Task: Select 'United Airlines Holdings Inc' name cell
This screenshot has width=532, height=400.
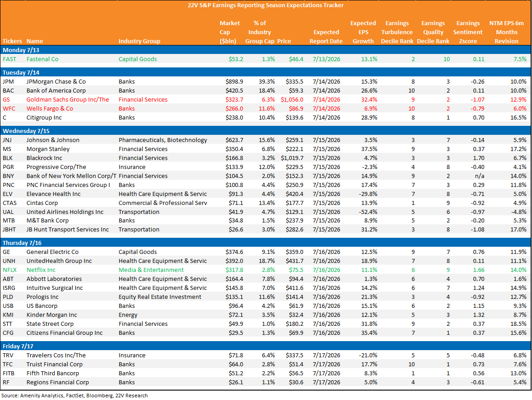Action: (65, 212)
